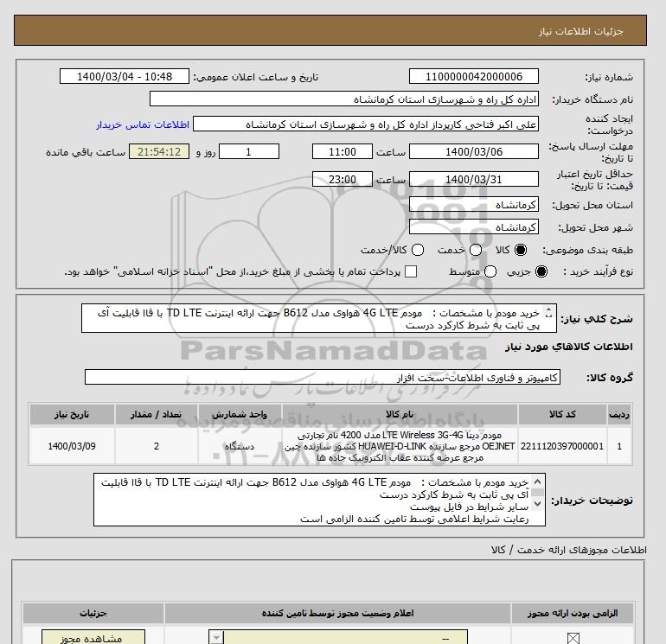Select the کالا radio button
Screen dimensions: 666x644
(521, 250)
